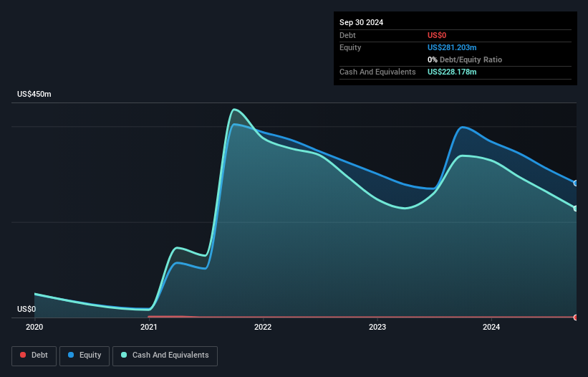Select the red Debt data point at chart end
588x377 pixels.
(x=576, y=318)
